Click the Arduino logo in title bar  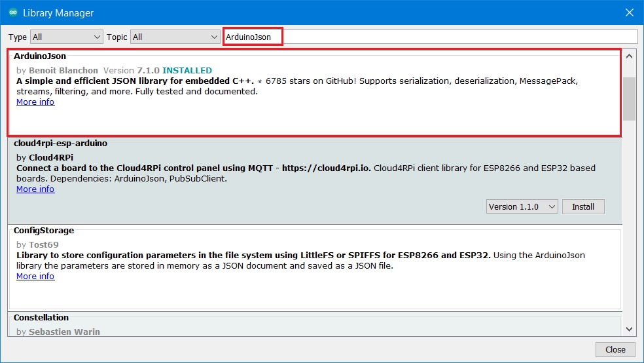12,13
